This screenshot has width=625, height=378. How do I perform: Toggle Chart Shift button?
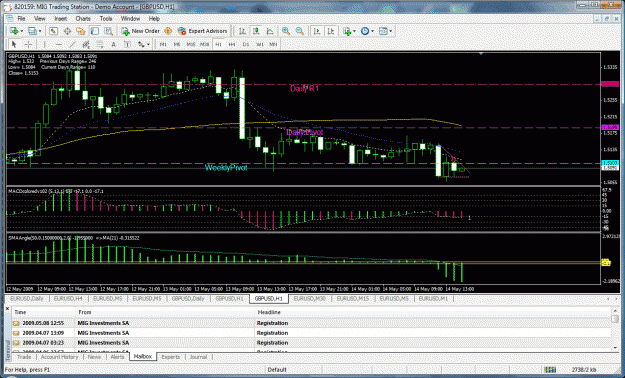click(331, 31)
